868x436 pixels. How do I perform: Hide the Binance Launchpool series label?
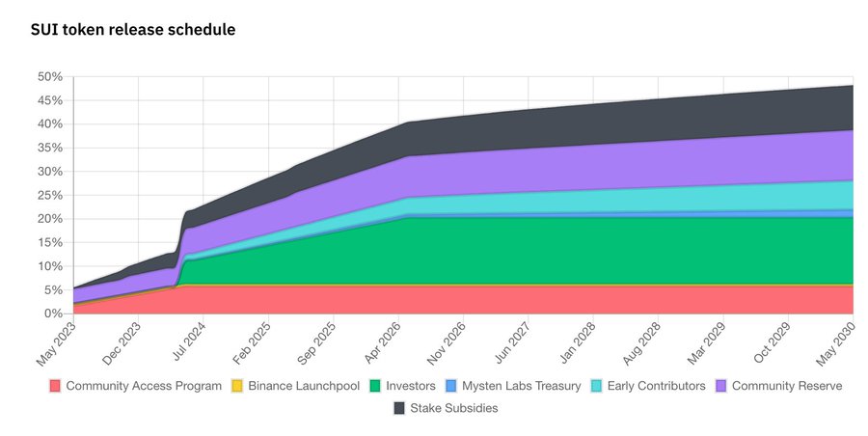(304, 386)
